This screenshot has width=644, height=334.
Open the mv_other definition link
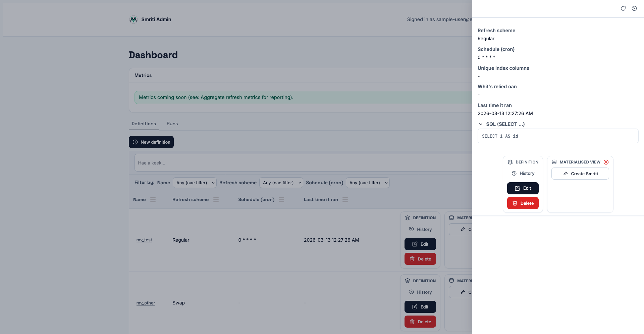[x=146, y=303]
